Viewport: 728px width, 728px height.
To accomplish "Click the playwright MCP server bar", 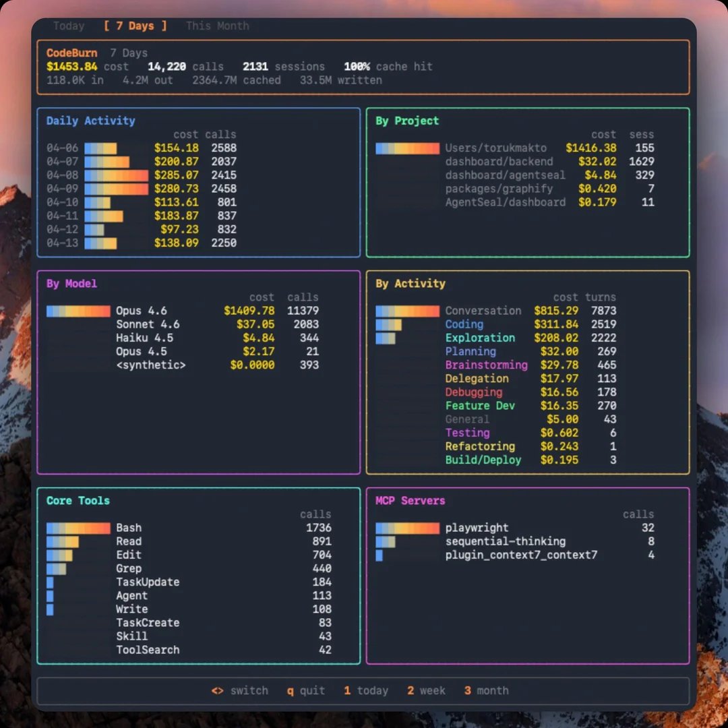I will tap(407, 528).
